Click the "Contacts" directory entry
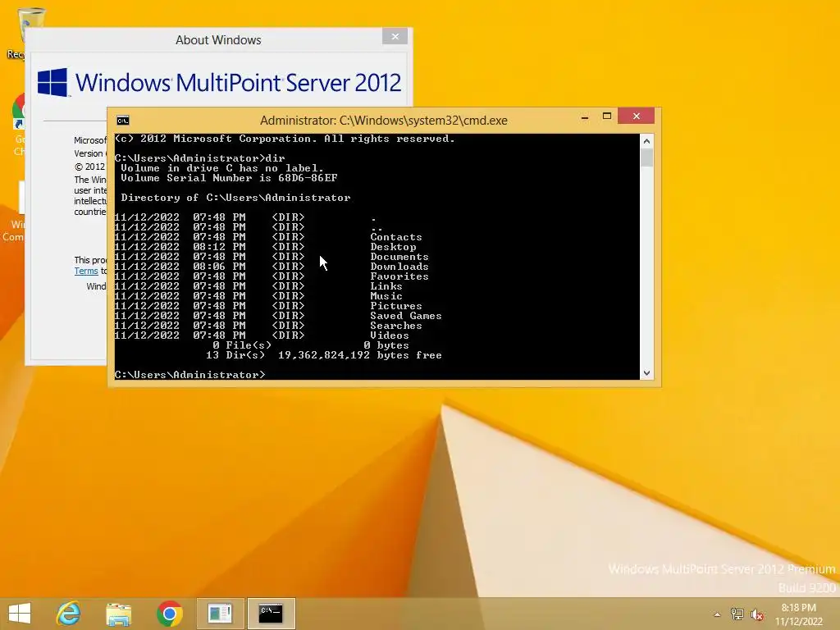Viewport: 840px width, 630px height. point(396,237)
